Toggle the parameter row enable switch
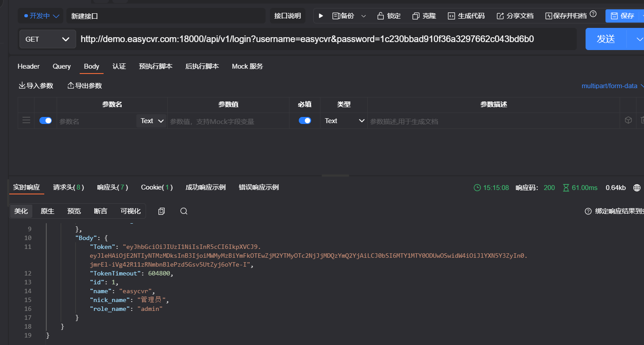644x345 pixels. (46, 120)
